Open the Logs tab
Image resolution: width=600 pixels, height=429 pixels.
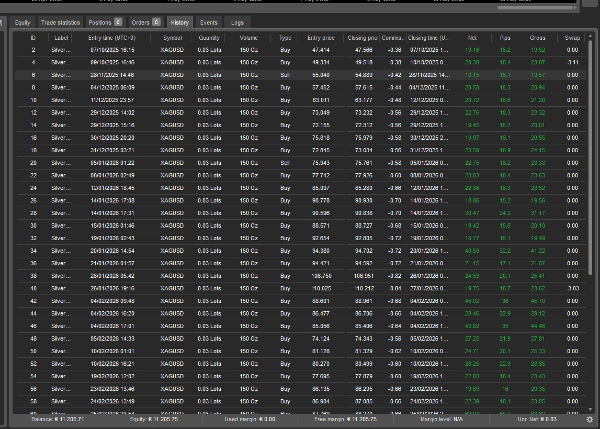(x=237, y=23)
